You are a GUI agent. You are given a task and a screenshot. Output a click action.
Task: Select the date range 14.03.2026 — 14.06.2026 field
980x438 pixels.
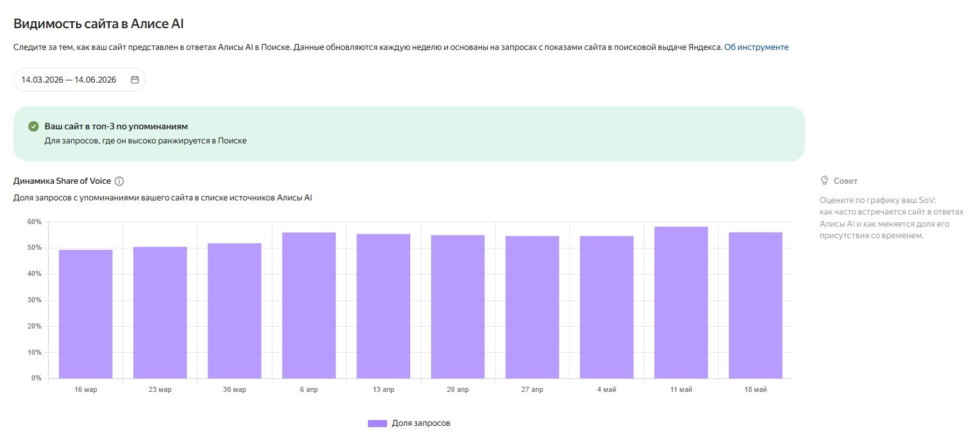tap(79, 80)
